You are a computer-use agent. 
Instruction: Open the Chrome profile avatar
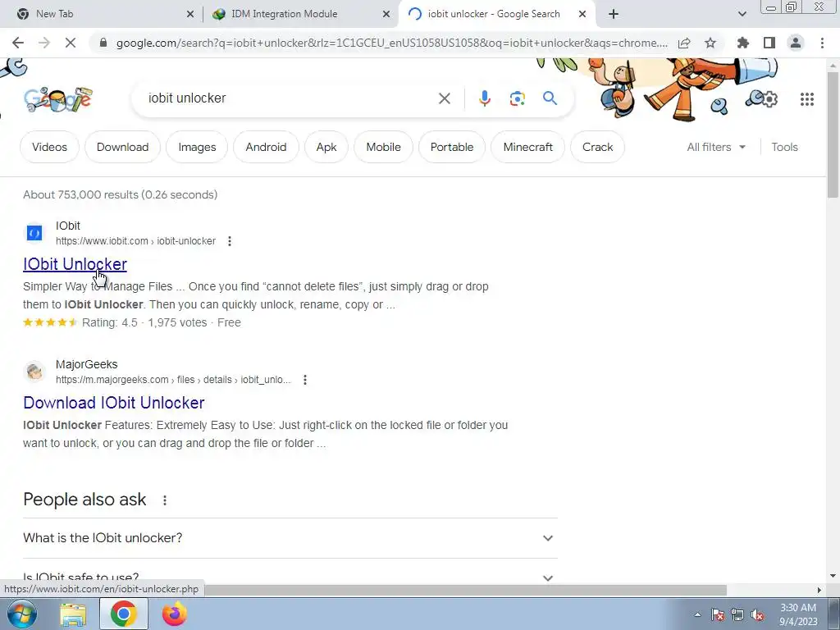point(796,43)
